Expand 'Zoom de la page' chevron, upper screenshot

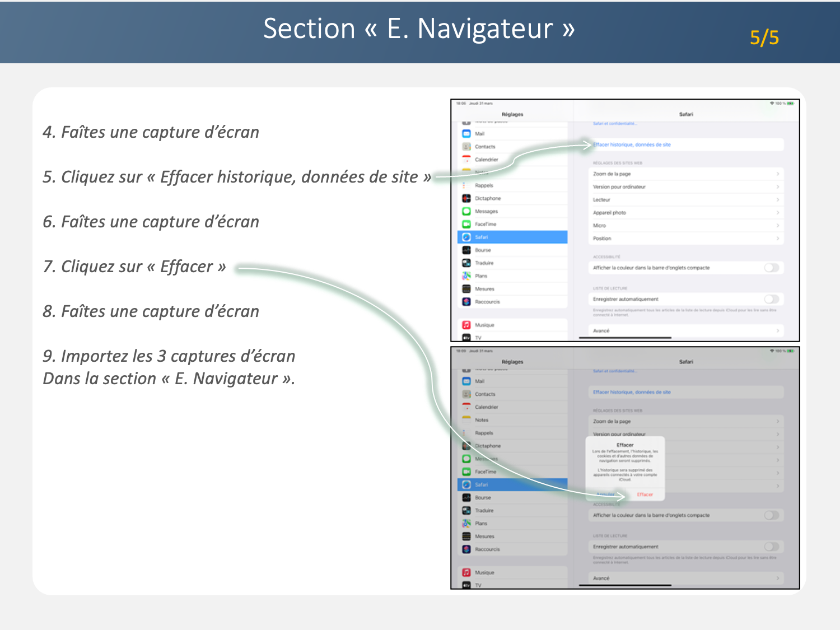point(778,174)
